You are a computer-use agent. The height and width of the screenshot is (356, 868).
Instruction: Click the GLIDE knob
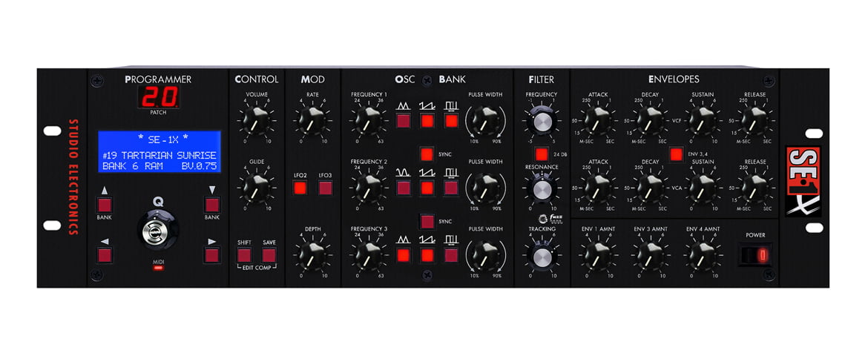256,187
